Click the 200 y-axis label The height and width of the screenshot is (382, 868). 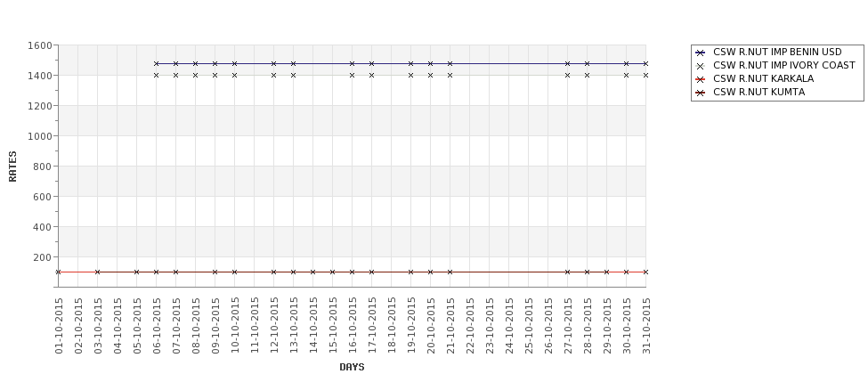click(42, 257)
